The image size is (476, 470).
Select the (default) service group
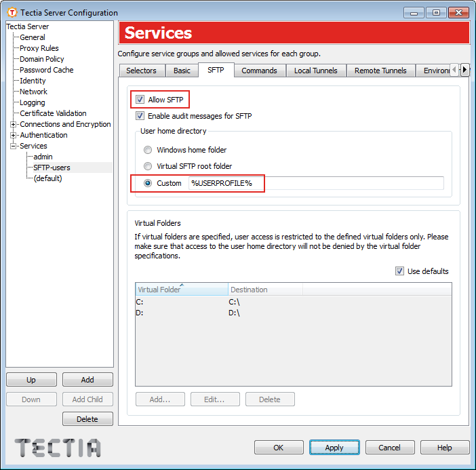coord(47,178)
